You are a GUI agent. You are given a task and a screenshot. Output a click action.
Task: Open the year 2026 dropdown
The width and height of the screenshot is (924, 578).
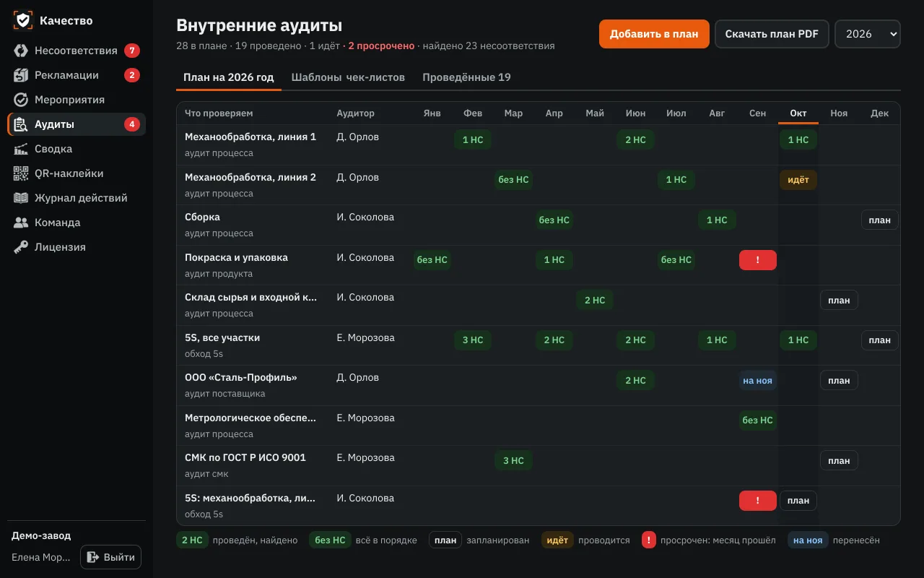click(868, 34)
